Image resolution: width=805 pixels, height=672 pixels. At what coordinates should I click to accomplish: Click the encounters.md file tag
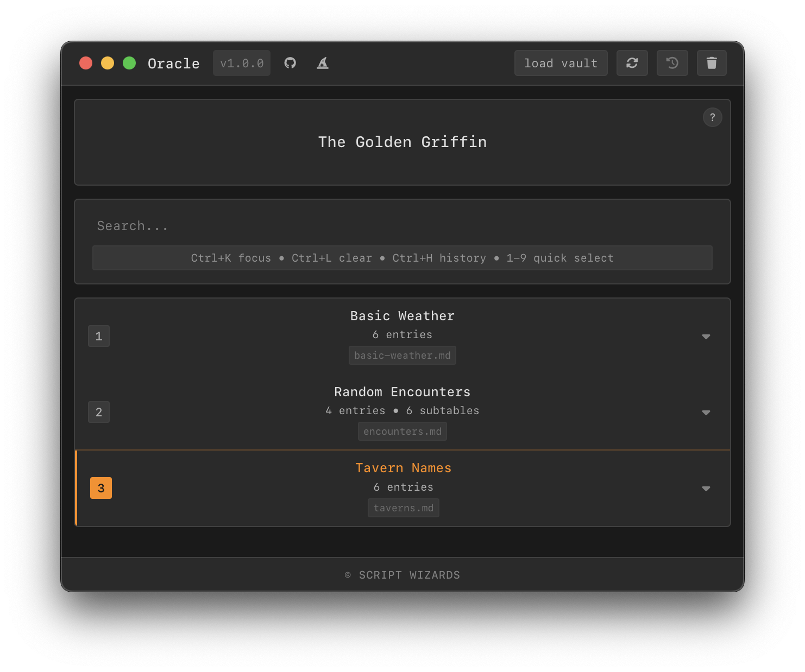[x=402, y=432]
